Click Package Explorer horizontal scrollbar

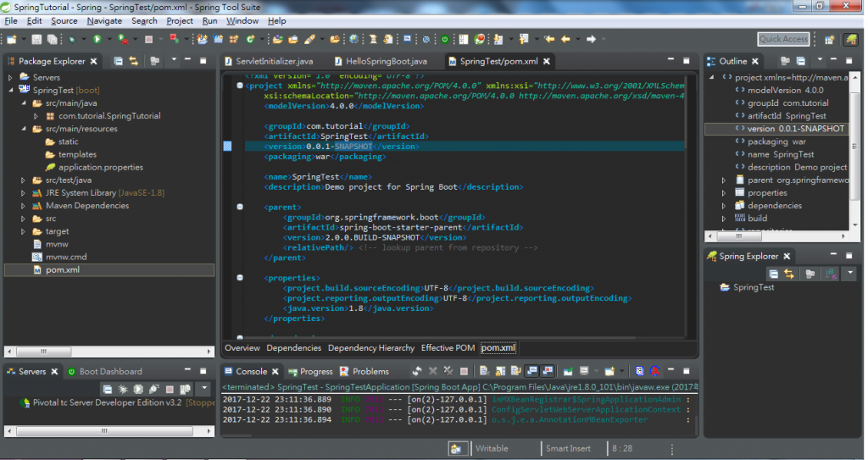tap(109, 352)
